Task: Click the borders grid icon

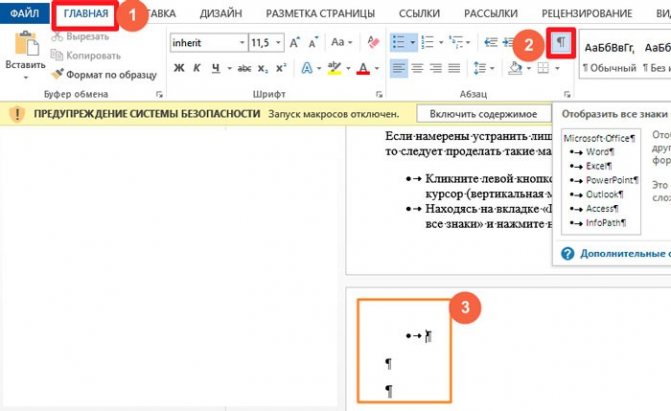Action: tap(543, 68)
